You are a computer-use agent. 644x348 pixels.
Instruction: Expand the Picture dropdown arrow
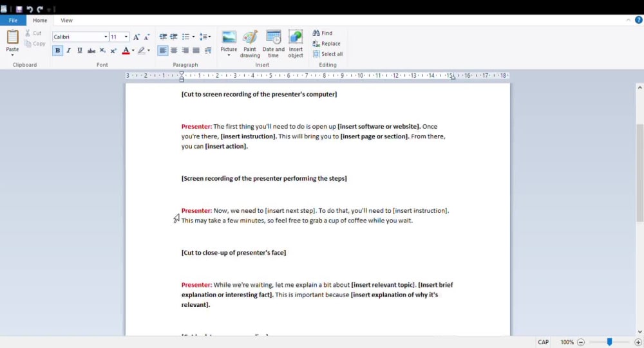pyautogui.click(x=229, y=55)
